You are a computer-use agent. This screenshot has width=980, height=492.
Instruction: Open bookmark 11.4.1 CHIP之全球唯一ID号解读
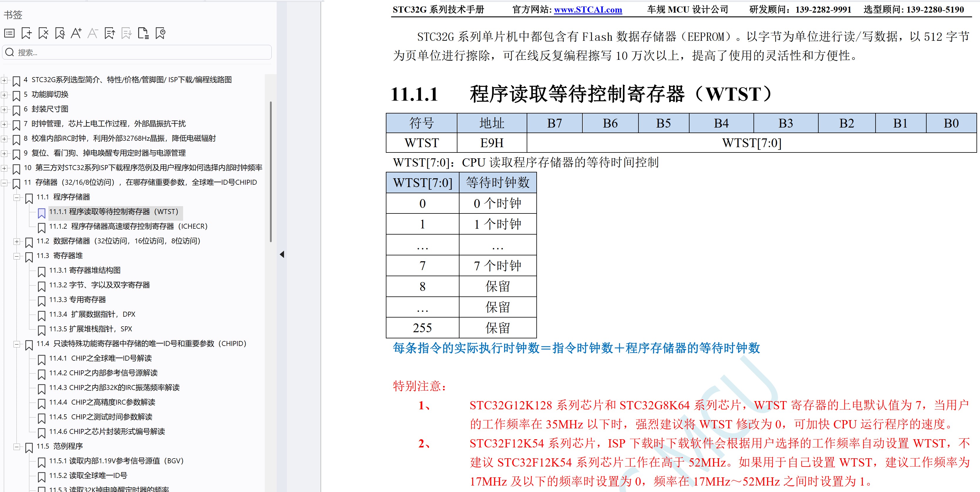tap(100, 358)
